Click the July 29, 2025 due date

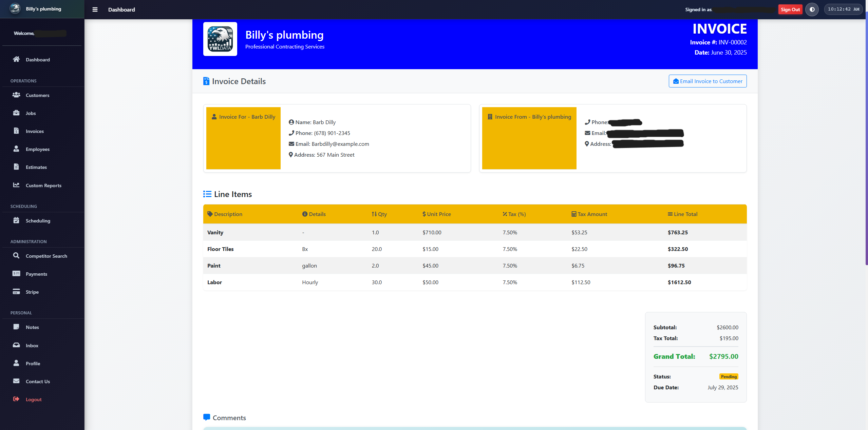coord(723,388)
